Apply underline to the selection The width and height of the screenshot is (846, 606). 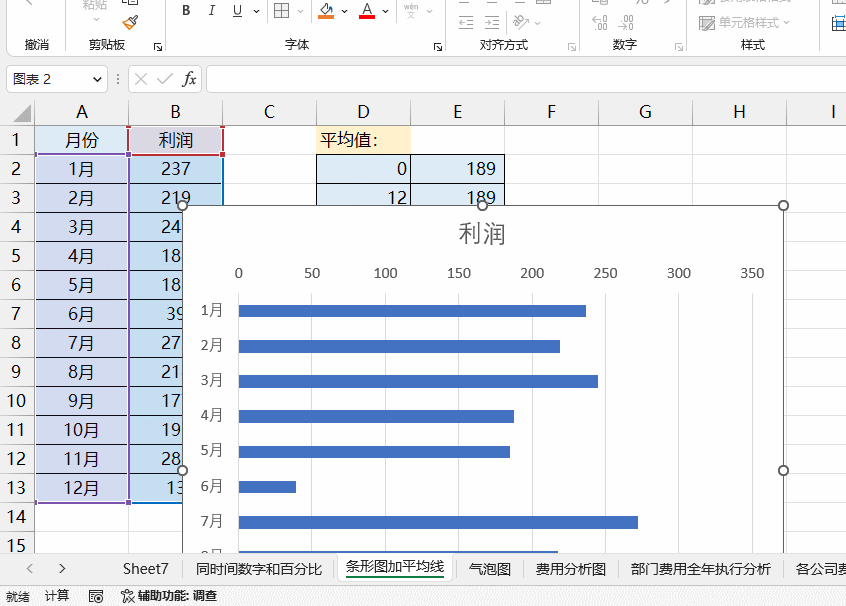(237, 11)
